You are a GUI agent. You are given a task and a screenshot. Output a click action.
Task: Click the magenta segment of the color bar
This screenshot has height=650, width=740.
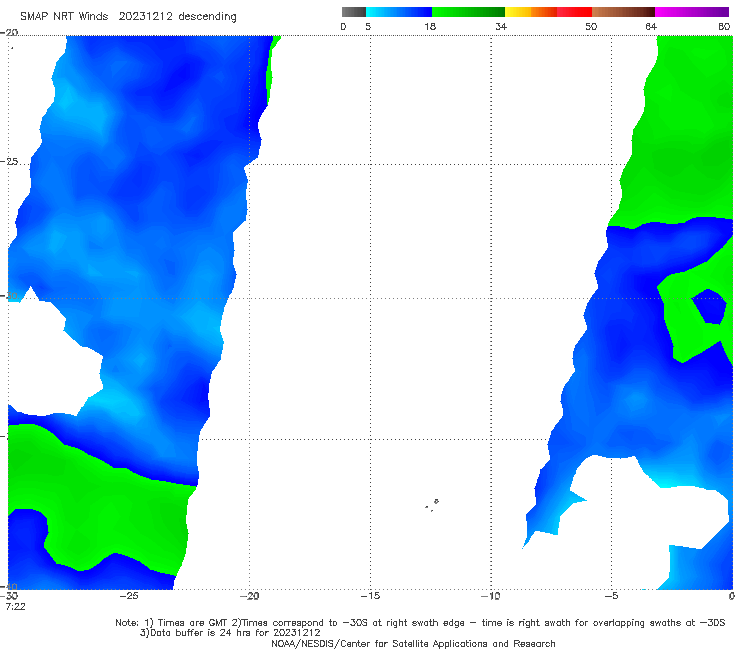point(692,12)
